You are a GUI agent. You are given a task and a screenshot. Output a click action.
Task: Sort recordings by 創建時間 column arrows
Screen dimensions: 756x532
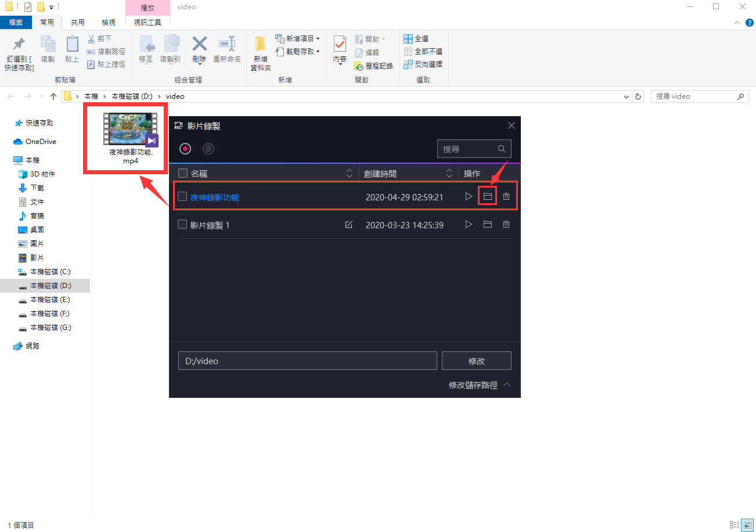tap(449, 173)
